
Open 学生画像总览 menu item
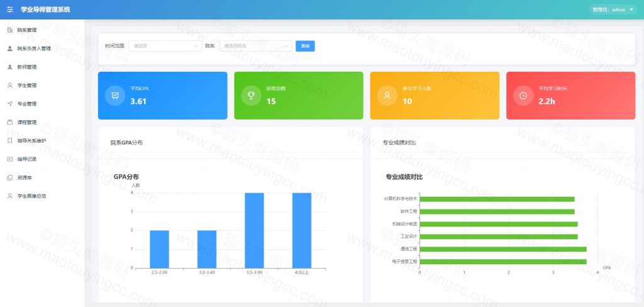coord(31,196)
